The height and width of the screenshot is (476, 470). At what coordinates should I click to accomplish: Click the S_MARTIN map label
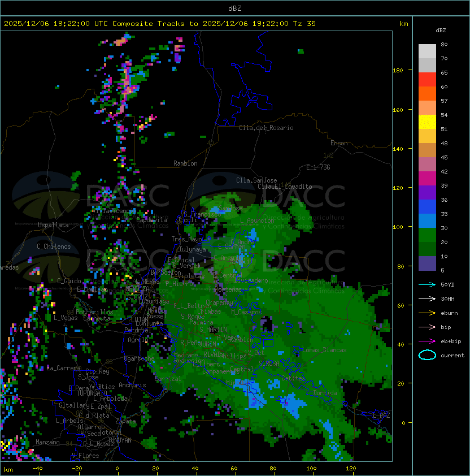click(x=213, y=330)
